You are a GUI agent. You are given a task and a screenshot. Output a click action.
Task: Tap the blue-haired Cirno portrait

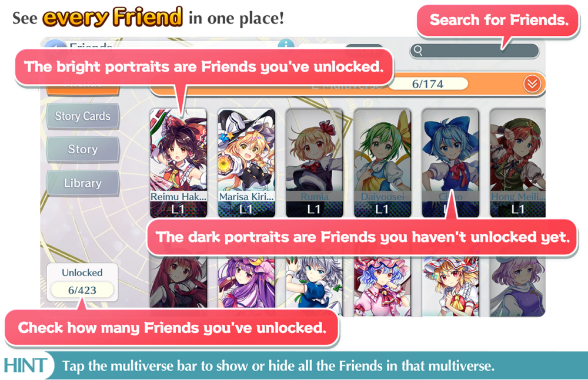point(450,163)
